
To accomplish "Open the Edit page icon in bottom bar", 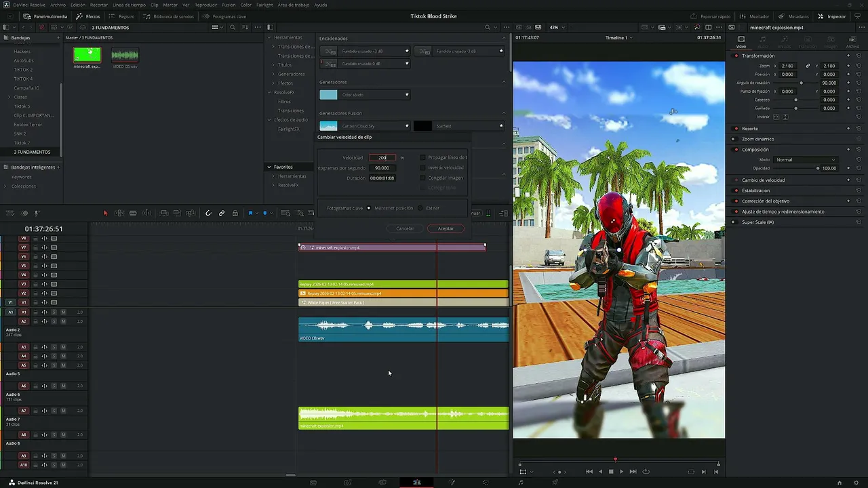I will (x=416, y=482).
